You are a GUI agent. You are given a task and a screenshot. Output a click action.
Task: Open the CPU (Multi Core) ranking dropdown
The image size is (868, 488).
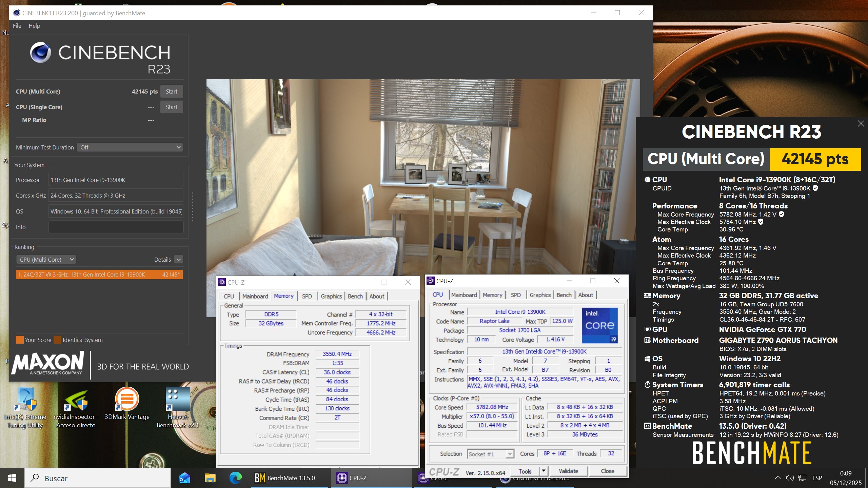pos(46,260)
